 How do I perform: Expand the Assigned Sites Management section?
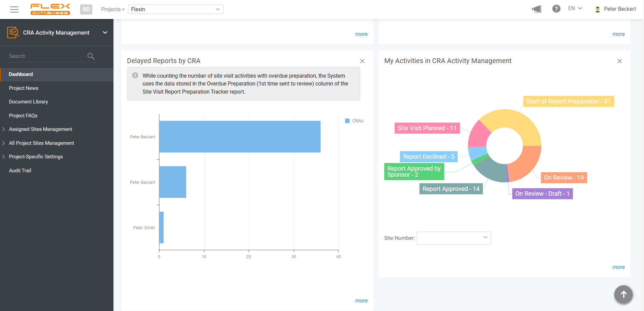pos(40,129)
